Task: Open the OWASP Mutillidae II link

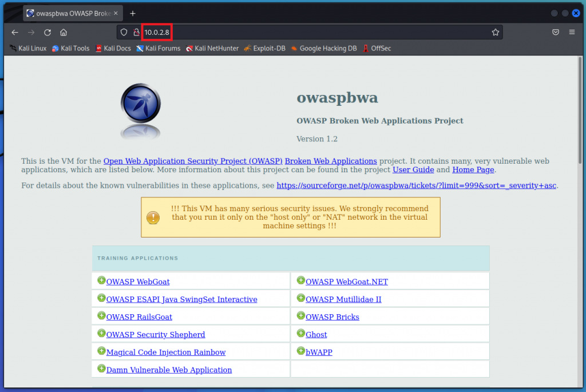Action: (343, 299)
